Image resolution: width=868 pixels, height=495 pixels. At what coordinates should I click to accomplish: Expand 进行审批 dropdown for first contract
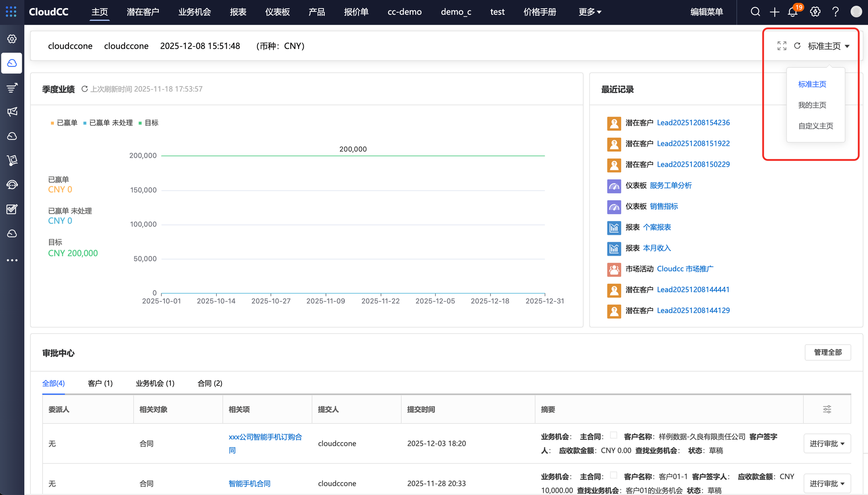pyautogui.click(x=827, y=443)
